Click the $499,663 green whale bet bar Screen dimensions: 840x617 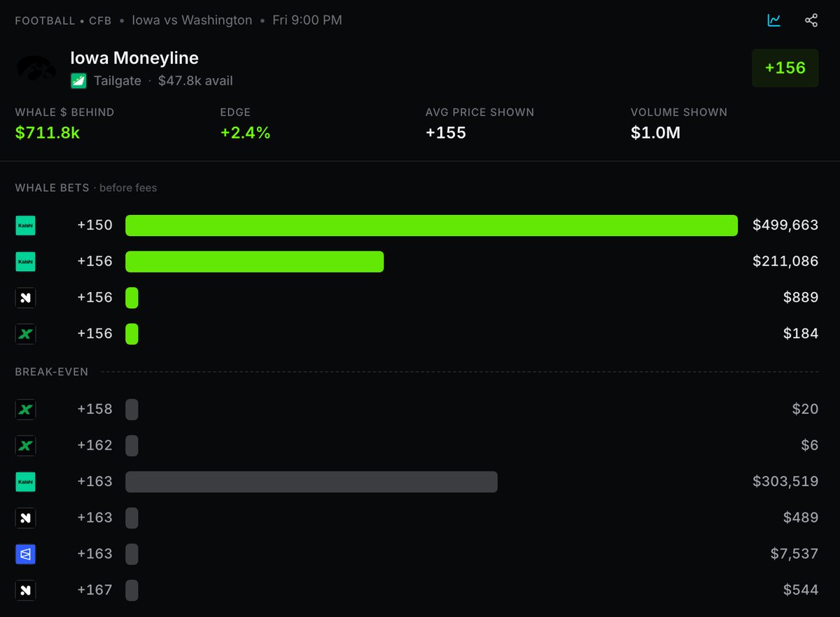coord(431,226)
